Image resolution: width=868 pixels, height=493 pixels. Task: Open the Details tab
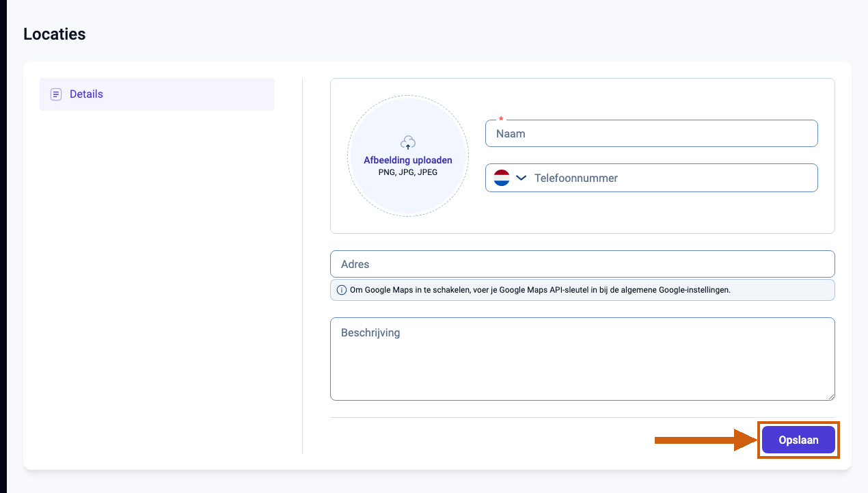[157, 94]
